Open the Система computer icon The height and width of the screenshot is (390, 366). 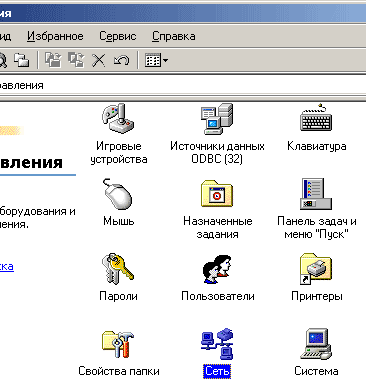click(x=316, y=344)
